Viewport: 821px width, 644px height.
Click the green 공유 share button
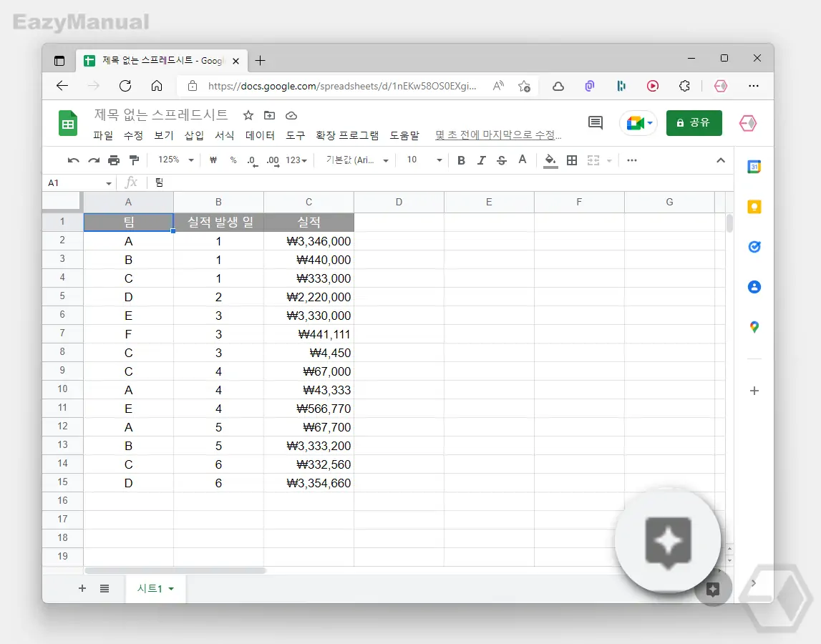[x=694, y=123]
